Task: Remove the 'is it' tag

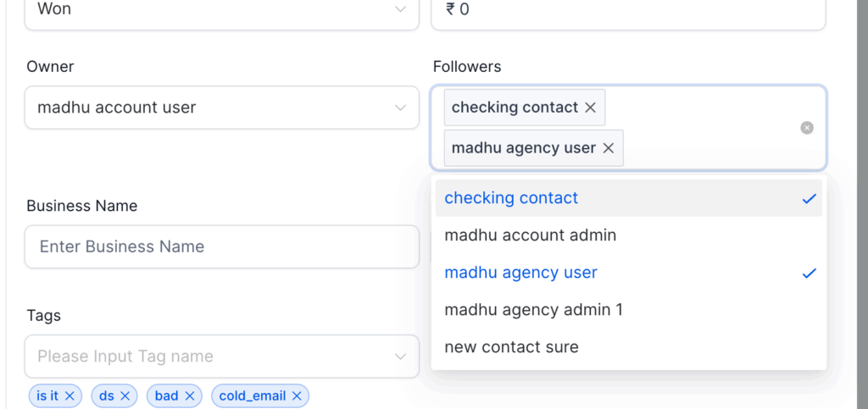Action: tap(70, 395)
